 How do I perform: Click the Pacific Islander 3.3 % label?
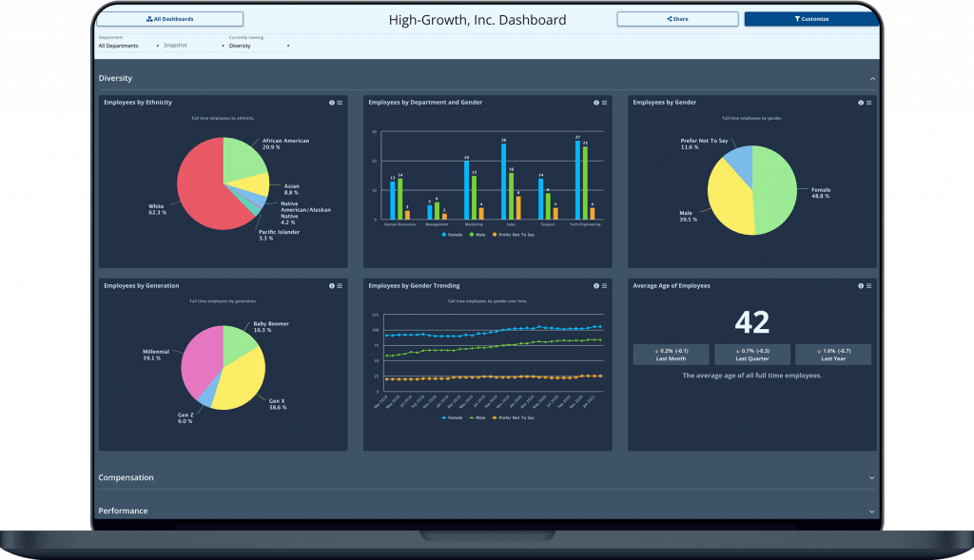[x=279, y=235]
